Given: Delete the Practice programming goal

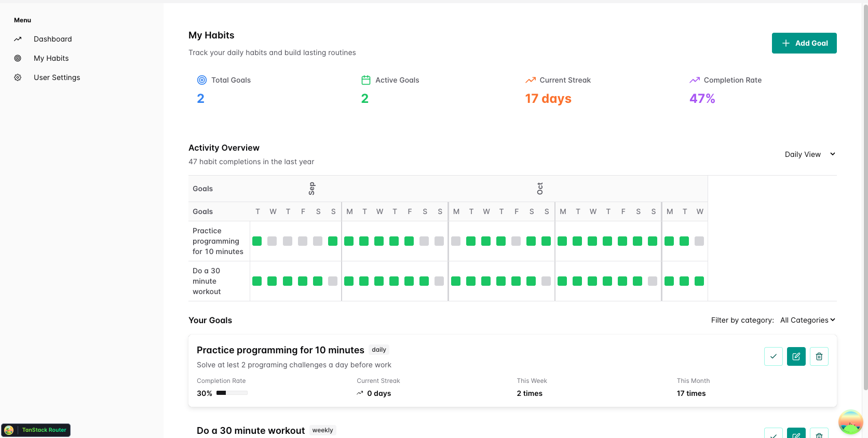Looking at the screenshot, I should coord(819,356).
